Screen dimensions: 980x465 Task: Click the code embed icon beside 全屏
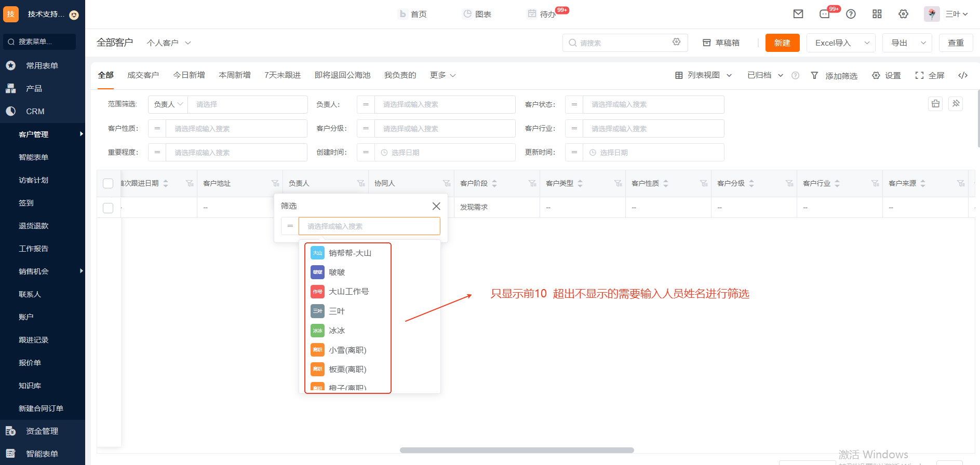(963, 75)
